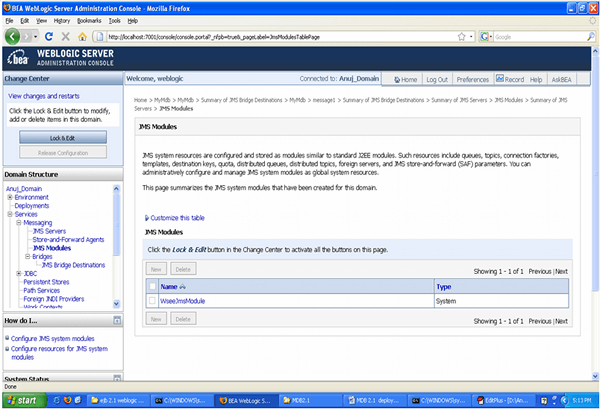Screen dimensions: 600x409
Task: Click the Firefox Back navigation arrow
Action: click(14, 37)
